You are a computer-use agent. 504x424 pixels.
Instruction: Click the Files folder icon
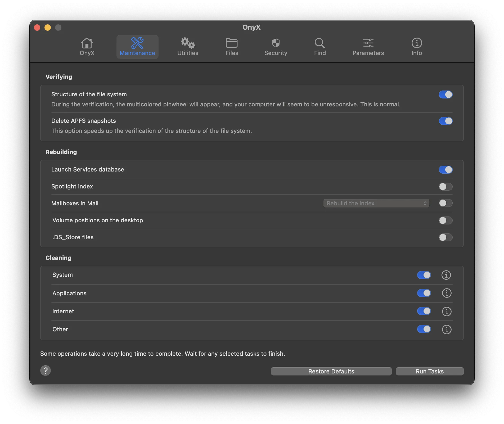(x=231, y=43)
